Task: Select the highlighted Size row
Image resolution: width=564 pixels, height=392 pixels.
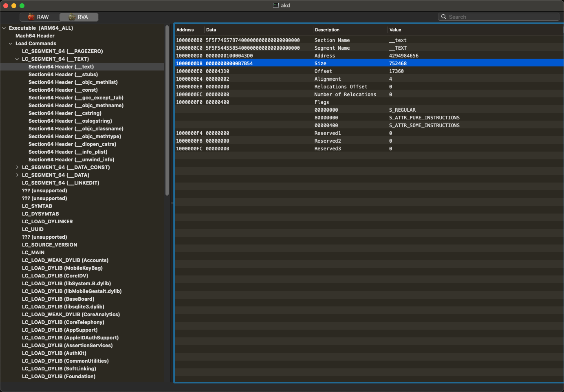Action: pos(369,64)
